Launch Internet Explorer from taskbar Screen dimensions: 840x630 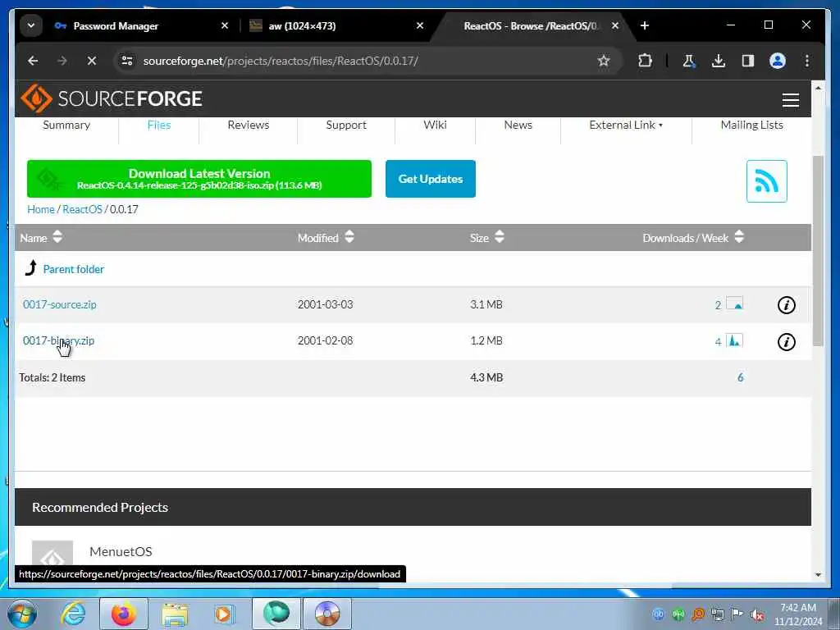73,614
